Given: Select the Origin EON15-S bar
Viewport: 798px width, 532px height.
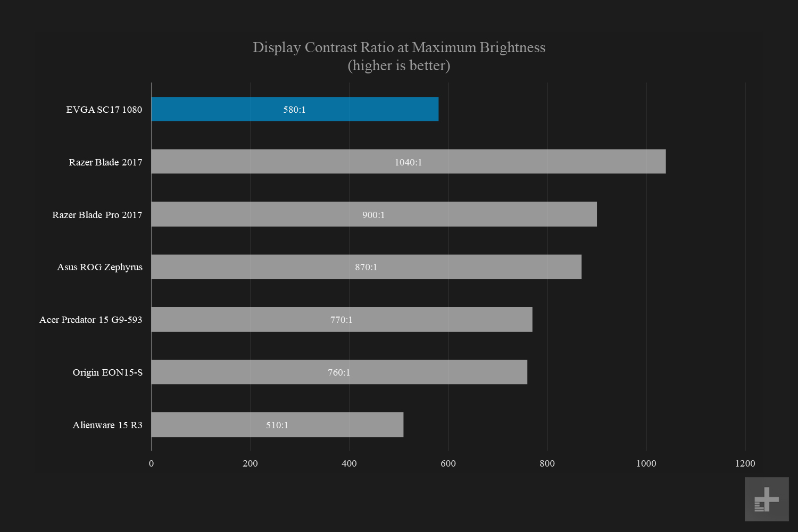Looking at the screenshot, I should [x=339, y=372].
